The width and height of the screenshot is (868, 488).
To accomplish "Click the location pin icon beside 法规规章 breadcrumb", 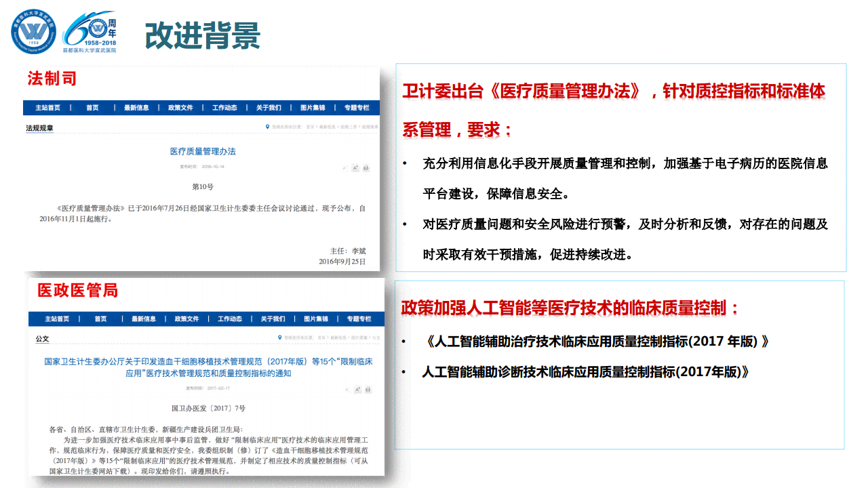I will tap(268, 127).
